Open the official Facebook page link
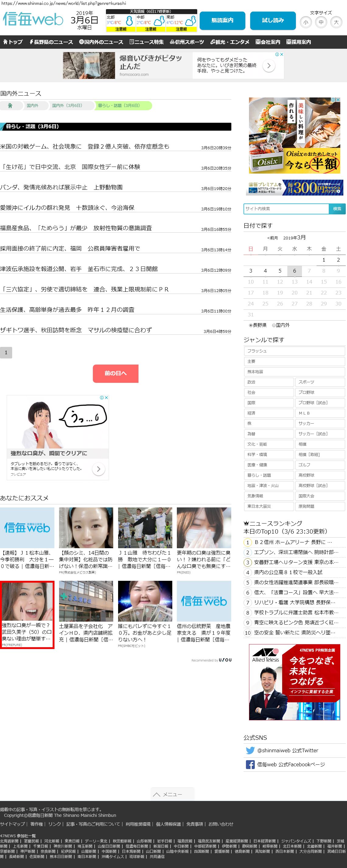The image size is (347, 868). tap(291, 764)
